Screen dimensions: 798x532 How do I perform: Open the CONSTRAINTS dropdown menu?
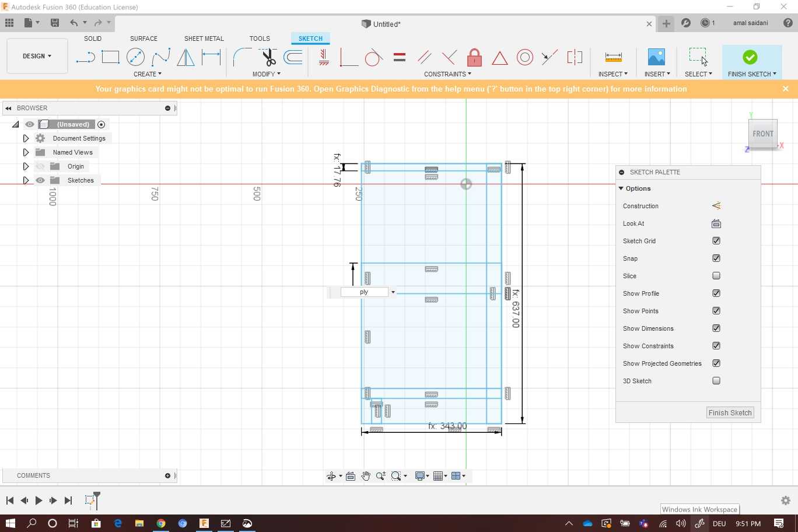[447, 74]
